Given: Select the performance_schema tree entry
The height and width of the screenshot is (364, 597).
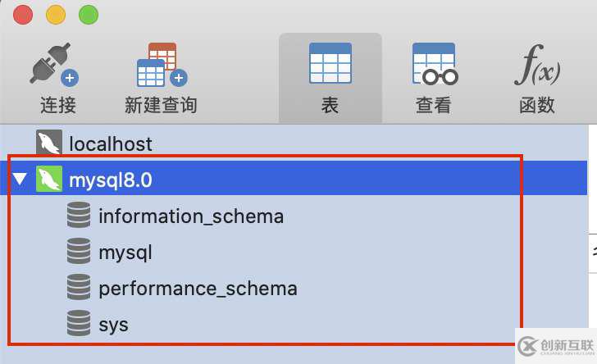Looking at the screenshot, I should point(197,289).
